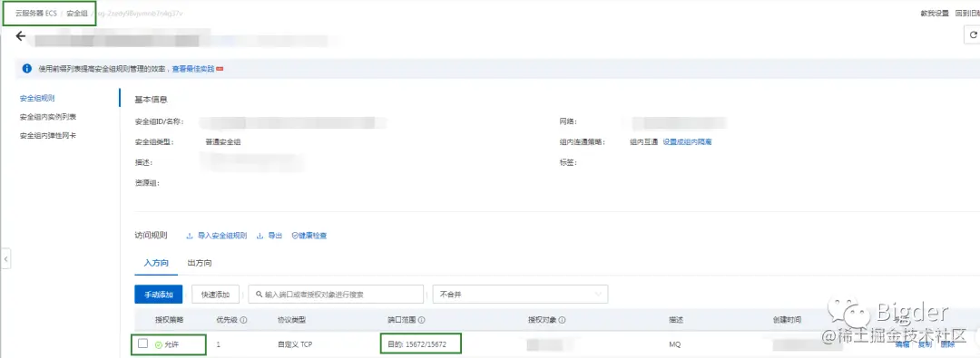The width and height of the screenshot is (980, 358).
Task: Click the back arrow icon
Action: (x=21, y=36)
